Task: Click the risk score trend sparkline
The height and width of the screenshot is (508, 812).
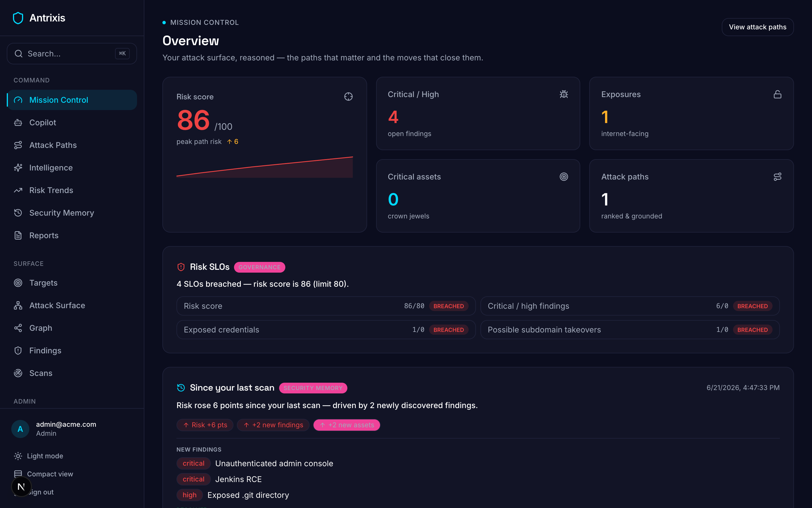Action: coord(264,167)
